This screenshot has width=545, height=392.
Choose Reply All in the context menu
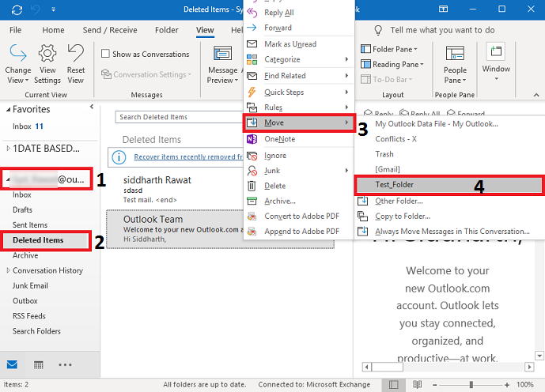coord(298,13)
